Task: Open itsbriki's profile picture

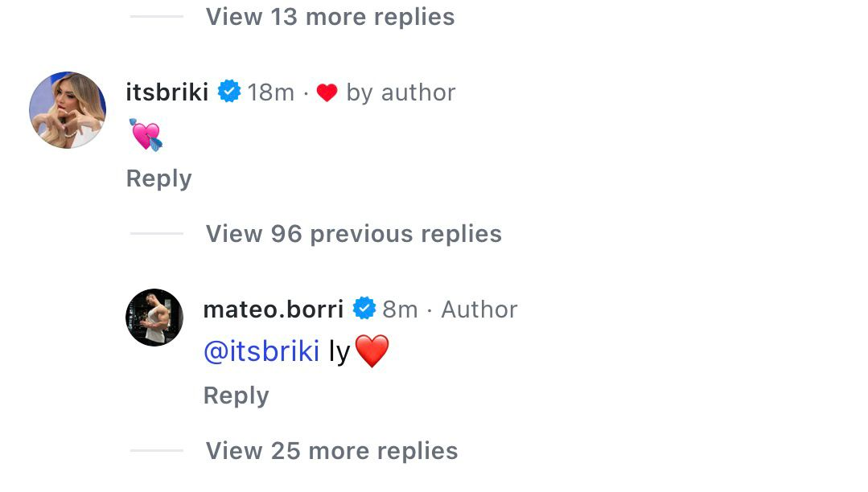Action: (x=68, y=110)
